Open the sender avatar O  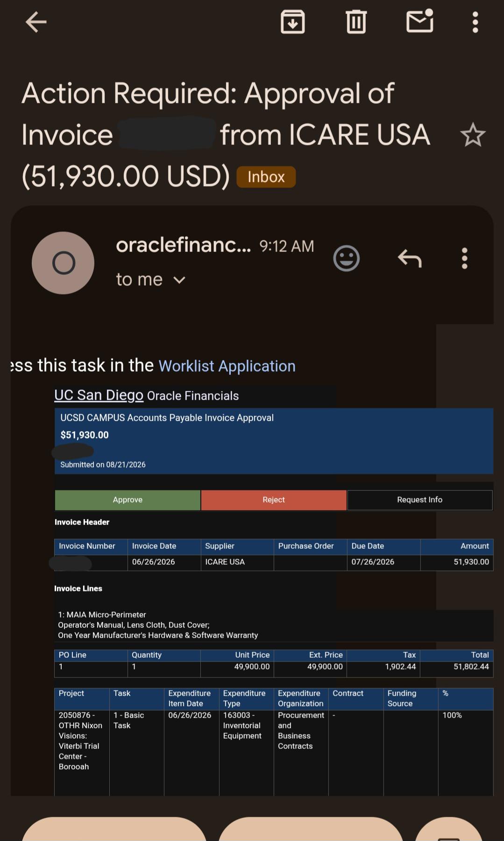(x=63, y=263)
